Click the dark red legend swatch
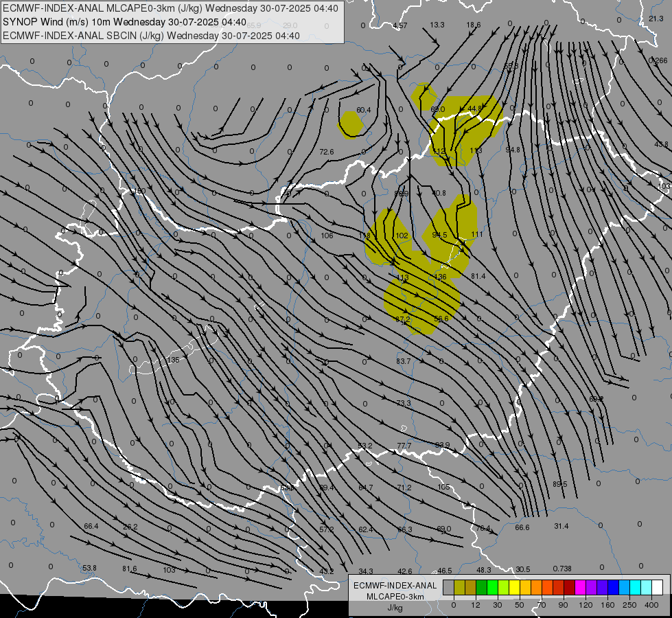 [570, 588]
